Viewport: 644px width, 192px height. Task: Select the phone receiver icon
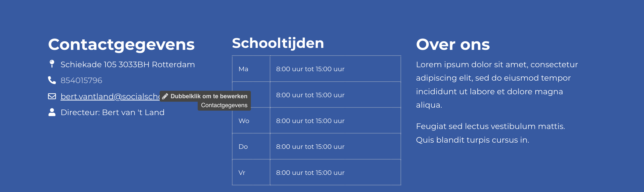point(52,80)
